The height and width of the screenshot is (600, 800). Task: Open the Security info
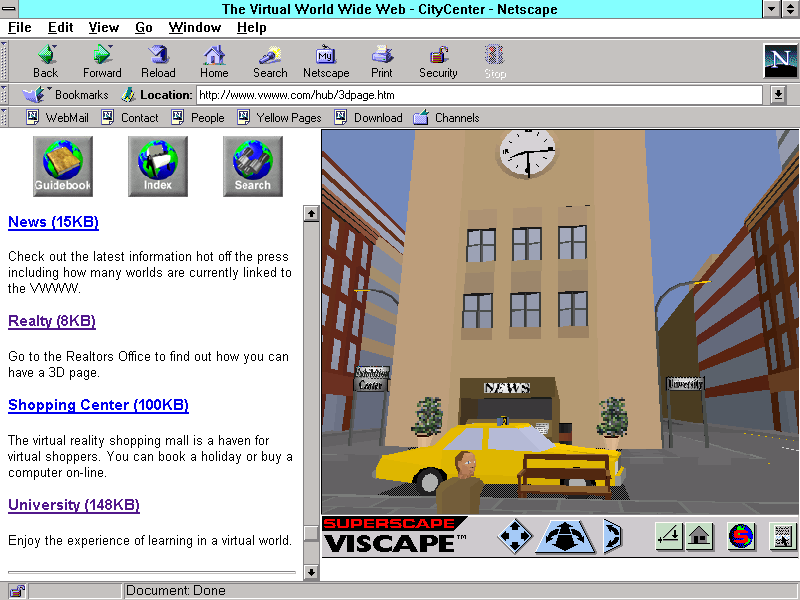tap(438, 62)
